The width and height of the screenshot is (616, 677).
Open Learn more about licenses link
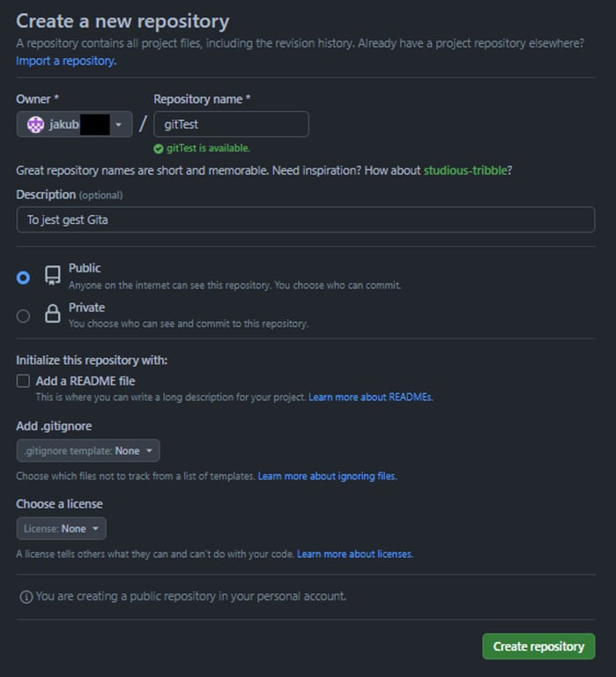355,554
